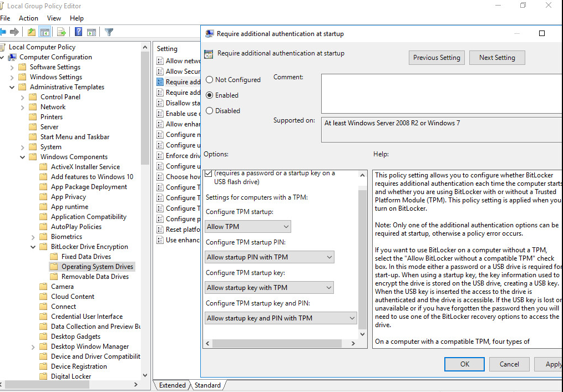Click the Export List toolbar icon

[x=62, y=32]
